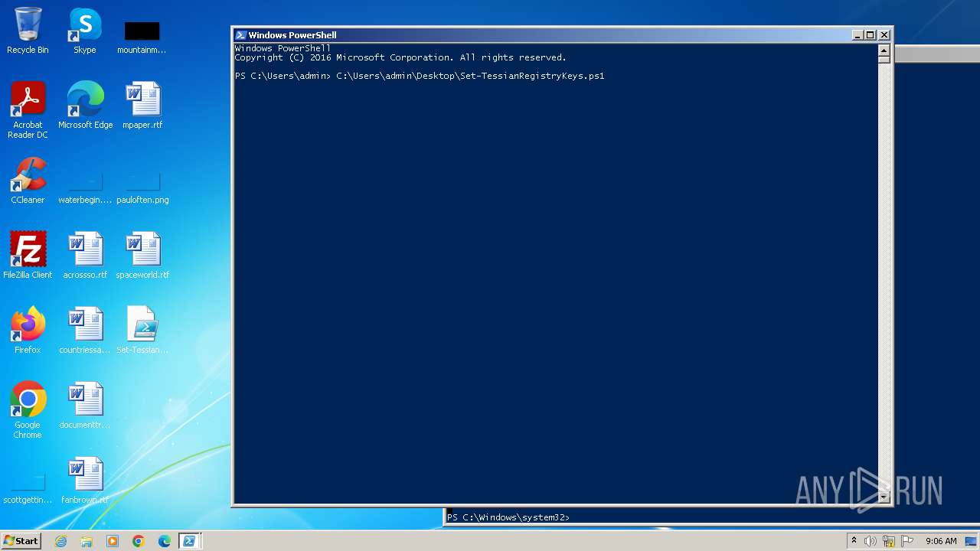980x551 pixels.
Task: Select the PowerShell taskbar button
Action: (x=189, y=541)
